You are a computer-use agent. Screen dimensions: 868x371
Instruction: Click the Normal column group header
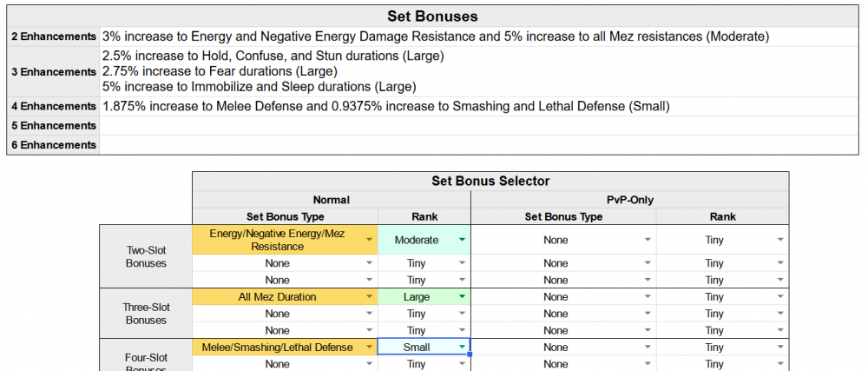[331, 199]
